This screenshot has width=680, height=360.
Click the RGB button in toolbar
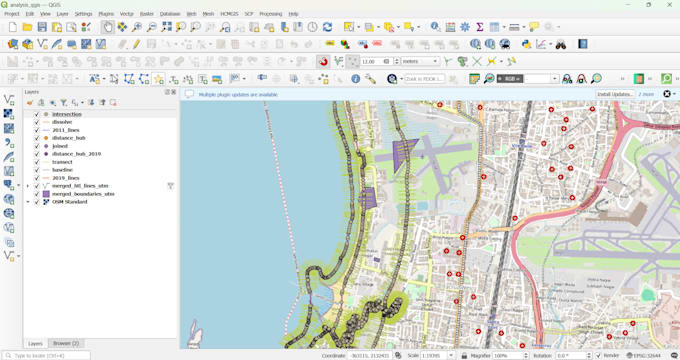point(510,79)
